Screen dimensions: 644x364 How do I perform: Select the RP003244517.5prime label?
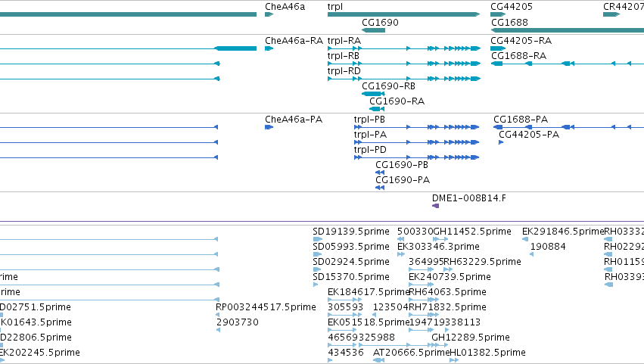[266, 308]
